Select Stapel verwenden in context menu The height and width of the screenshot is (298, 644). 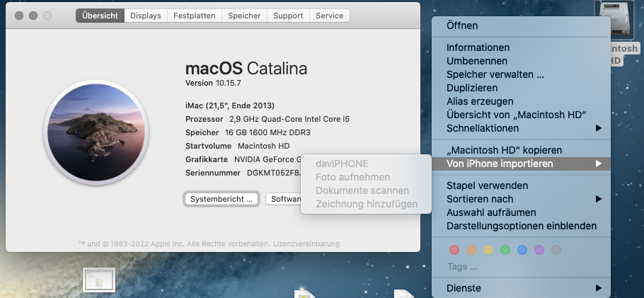[487, 185]
